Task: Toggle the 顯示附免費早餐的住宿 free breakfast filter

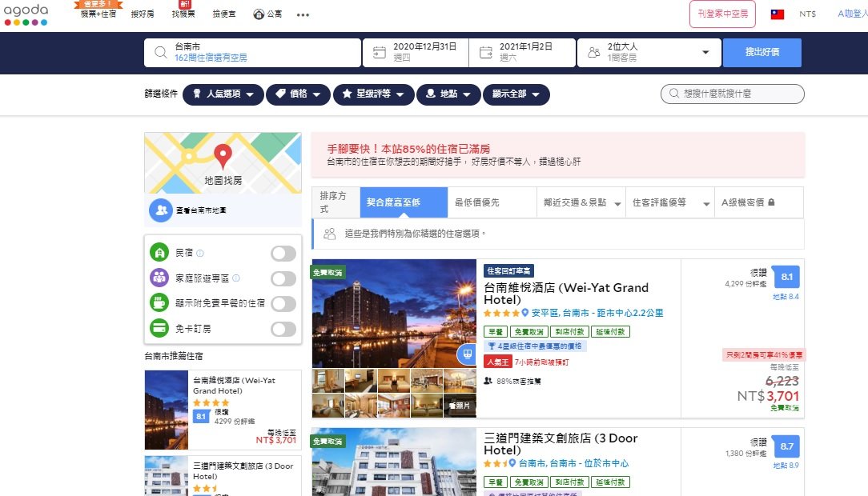Action: [283, 304]
